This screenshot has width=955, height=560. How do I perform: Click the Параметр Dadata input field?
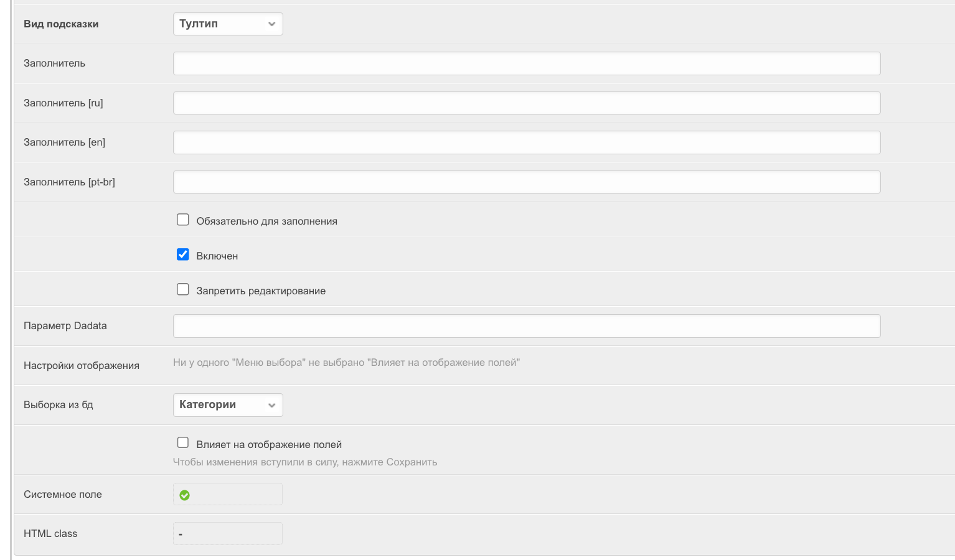point(526,326)
